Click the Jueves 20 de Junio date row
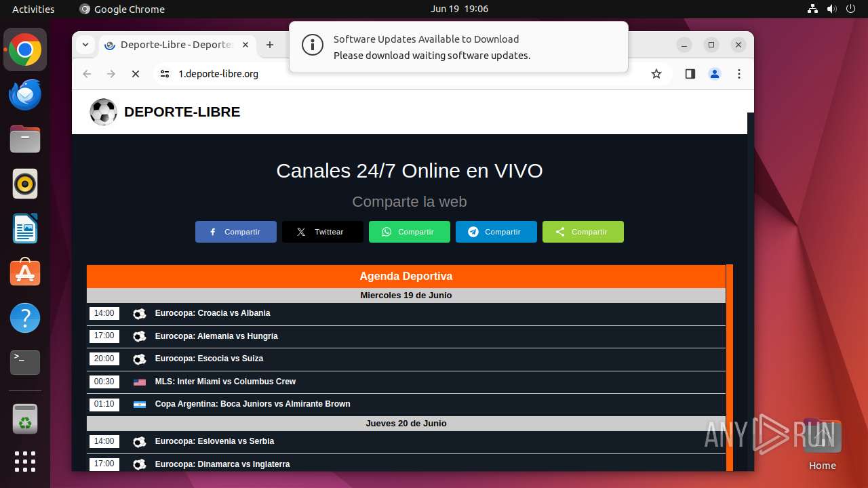 [x=406, y=424]
